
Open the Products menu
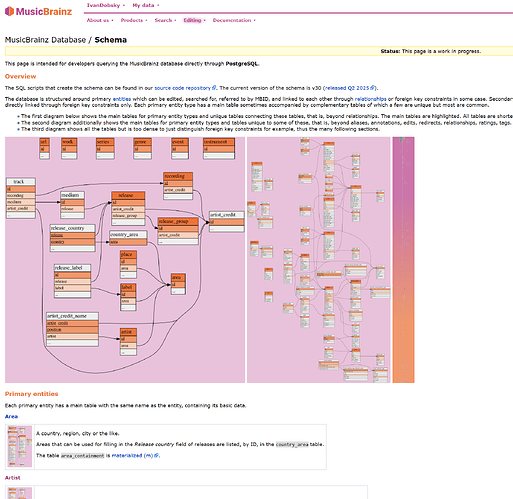(x=134, y=20)
